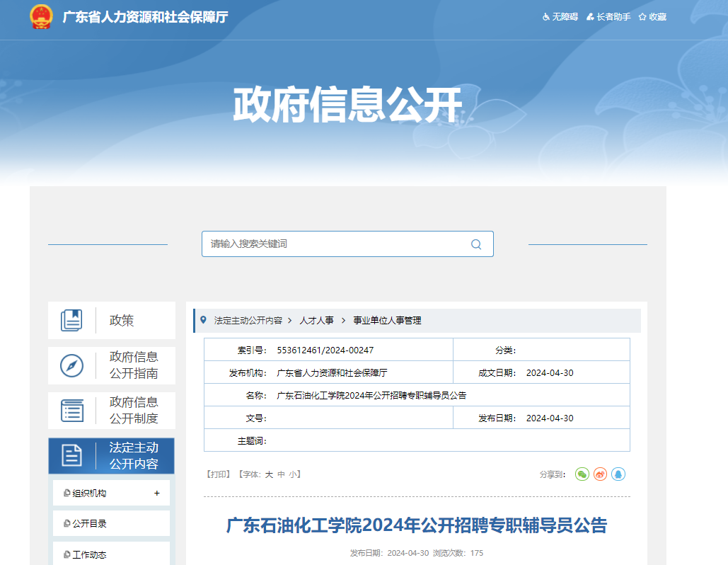Open 政府信息公开指南 compass icon
The height and width of the screenshot is (565, 728).
click(x=71, y=365)
